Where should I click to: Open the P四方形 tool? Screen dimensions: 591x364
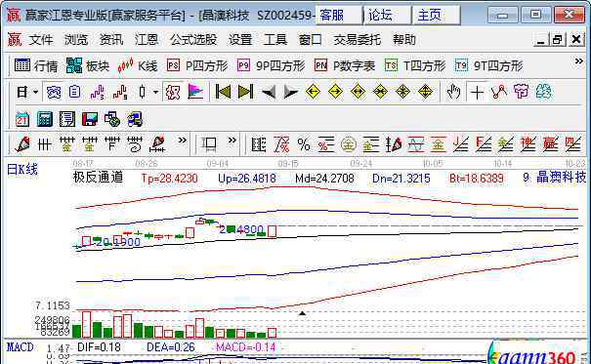point(197,66)
